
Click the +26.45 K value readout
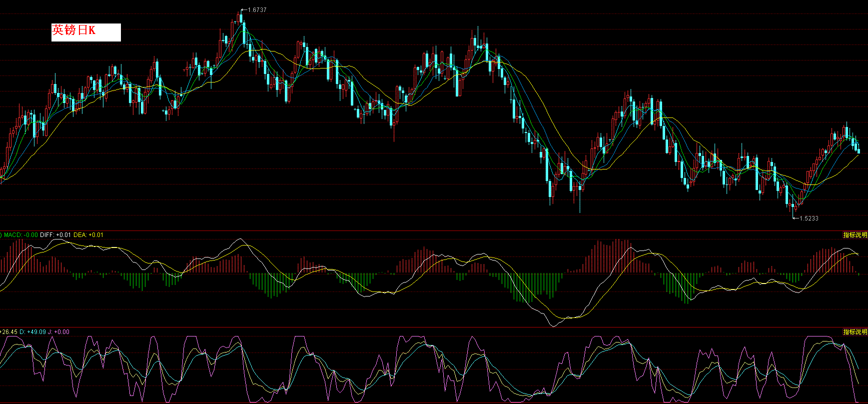pos(9,332)
